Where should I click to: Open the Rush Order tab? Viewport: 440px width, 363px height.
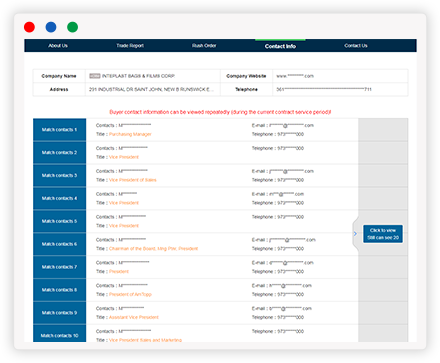[204, 46]
